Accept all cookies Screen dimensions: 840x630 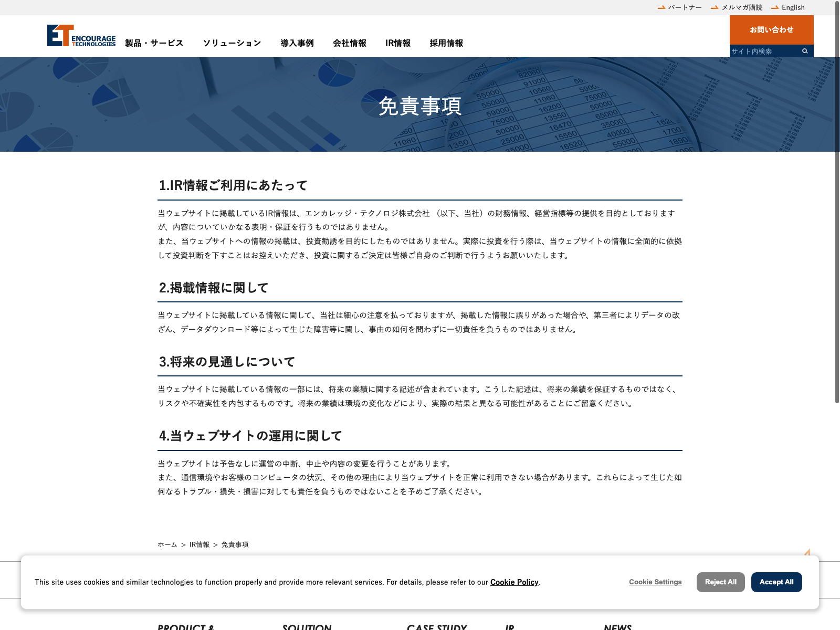coord(776,582)
